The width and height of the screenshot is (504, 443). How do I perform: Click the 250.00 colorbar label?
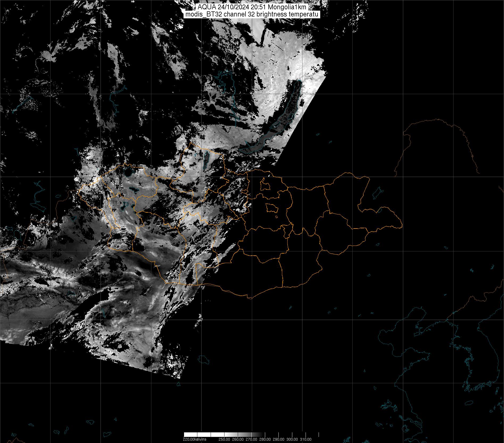(x=224, y=439)
